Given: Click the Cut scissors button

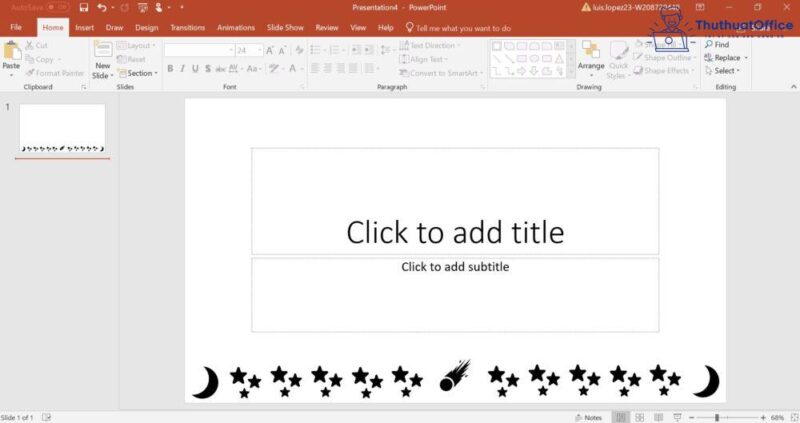Looking at the screenshot, I should [36, 45].
